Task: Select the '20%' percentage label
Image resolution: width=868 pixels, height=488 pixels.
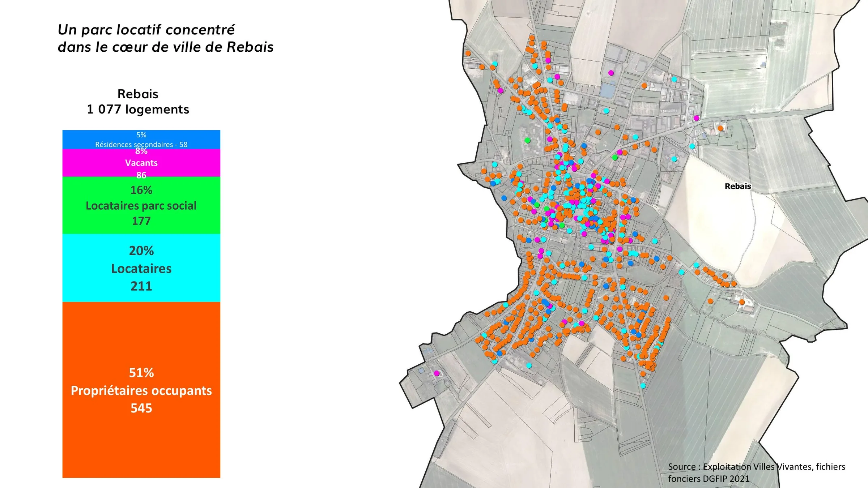Action: (141, 251)
